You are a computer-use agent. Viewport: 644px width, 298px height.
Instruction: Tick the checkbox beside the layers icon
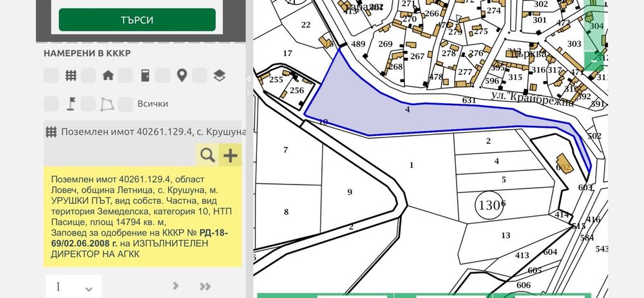200,75
